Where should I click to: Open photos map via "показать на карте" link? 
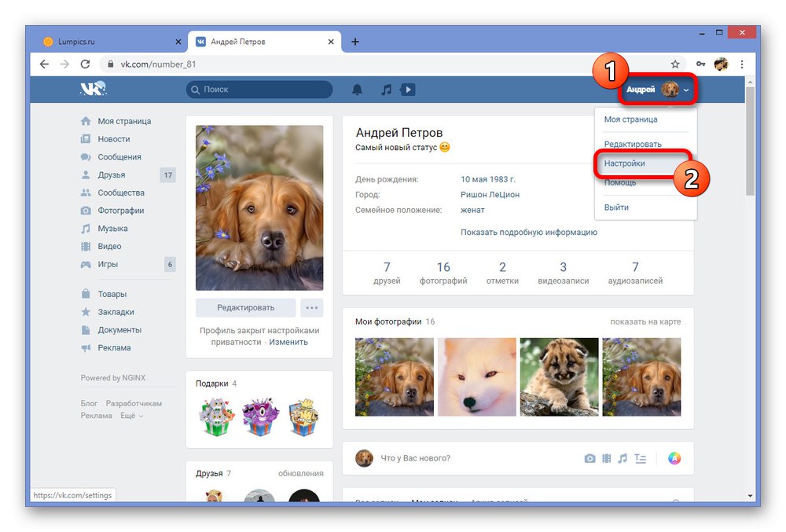648,321
